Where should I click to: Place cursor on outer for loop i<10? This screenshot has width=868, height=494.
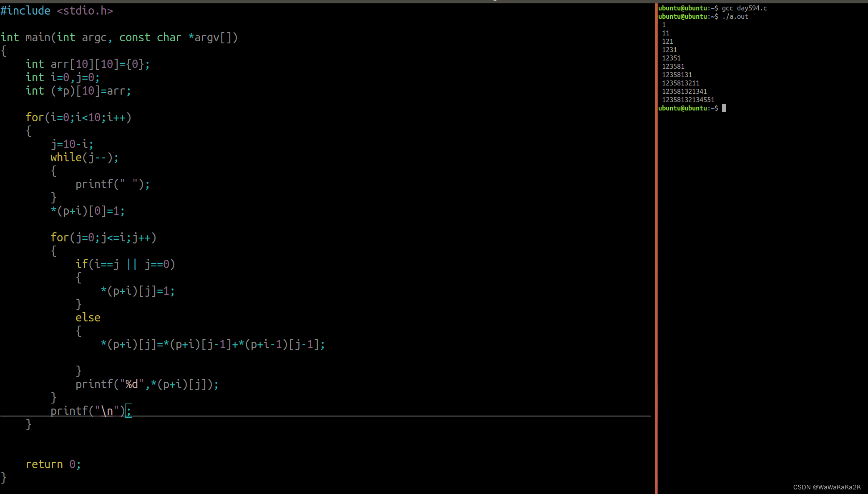(78, 118)
